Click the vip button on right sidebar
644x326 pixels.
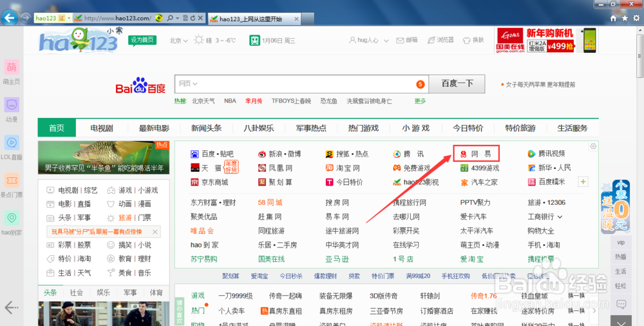point(621,242)
